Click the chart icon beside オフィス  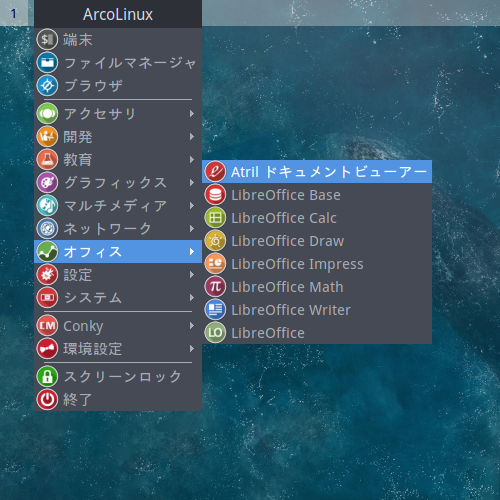point(47,251)
